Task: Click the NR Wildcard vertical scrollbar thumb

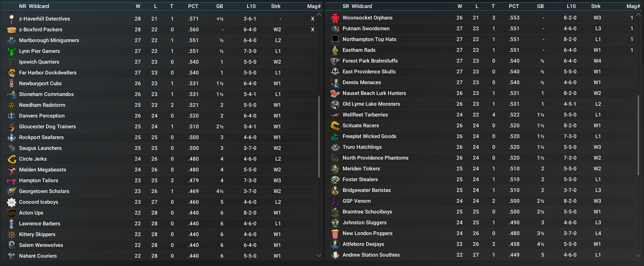Action: coord(319,136)
